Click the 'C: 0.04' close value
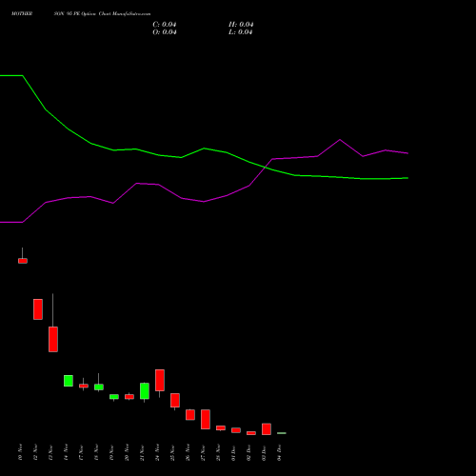The width and height of the screenshot is (476, 476). [165, 25]
